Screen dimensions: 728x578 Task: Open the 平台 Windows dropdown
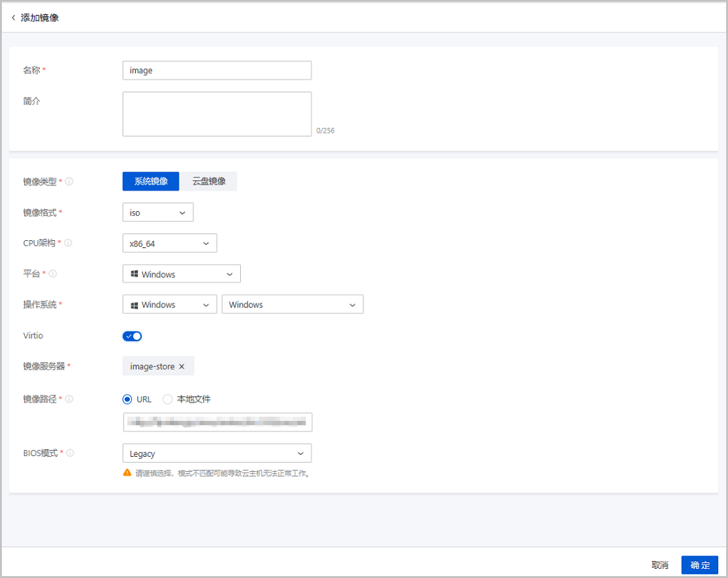(181, 274)
